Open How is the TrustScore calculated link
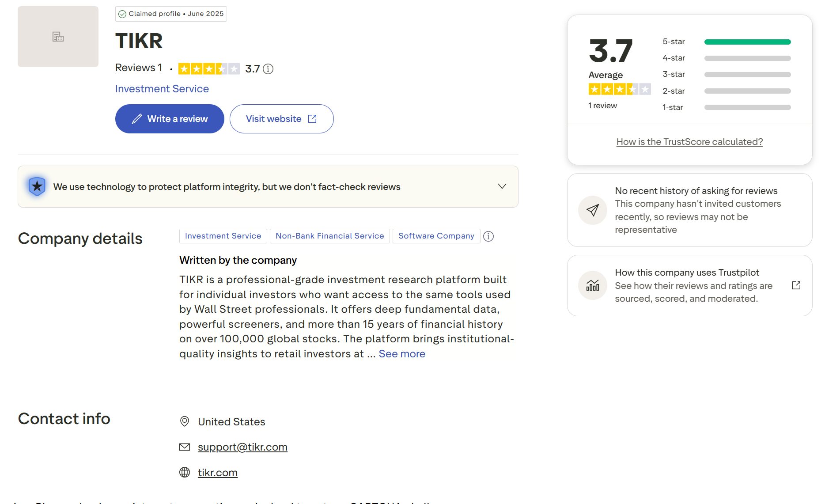 click(689, 142)
